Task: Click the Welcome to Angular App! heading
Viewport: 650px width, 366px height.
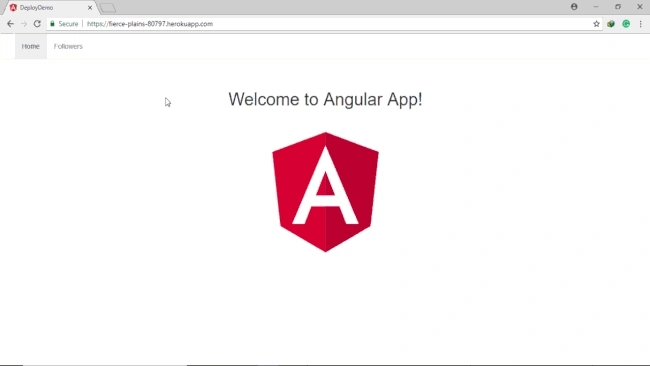Action: click(x=325, y=99)
